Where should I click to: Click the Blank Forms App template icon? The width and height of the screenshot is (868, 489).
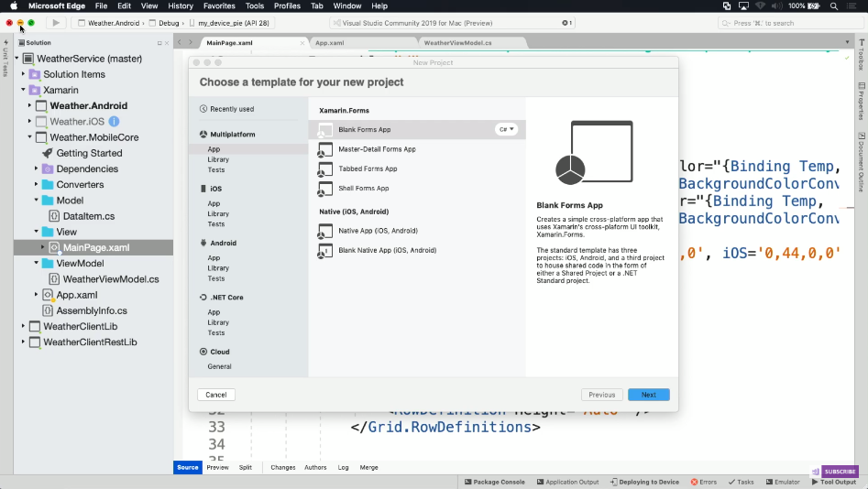[325, 130]
